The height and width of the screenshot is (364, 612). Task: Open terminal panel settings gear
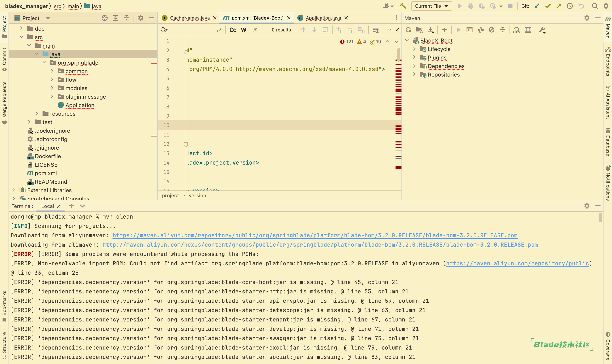point(587,206)
